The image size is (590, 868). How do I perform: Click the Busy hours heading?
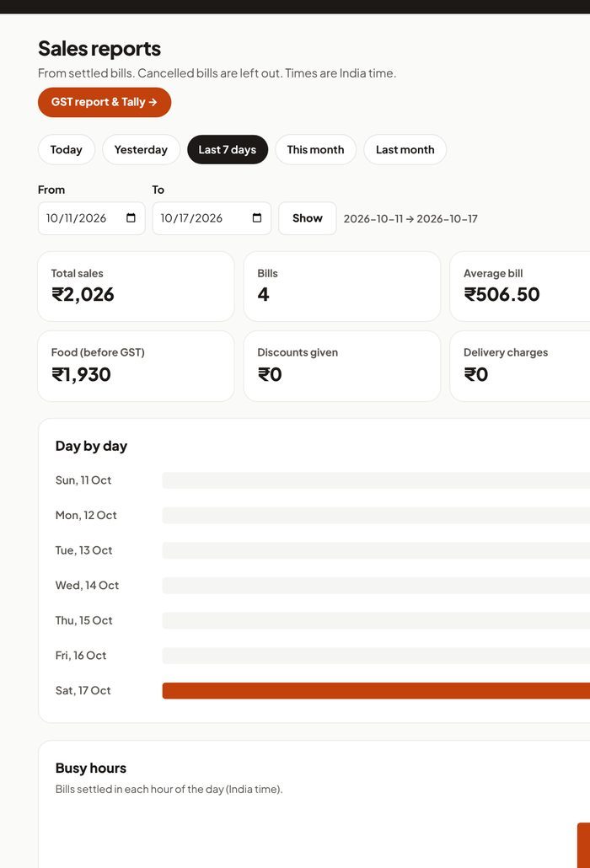[x=91, y=769]
